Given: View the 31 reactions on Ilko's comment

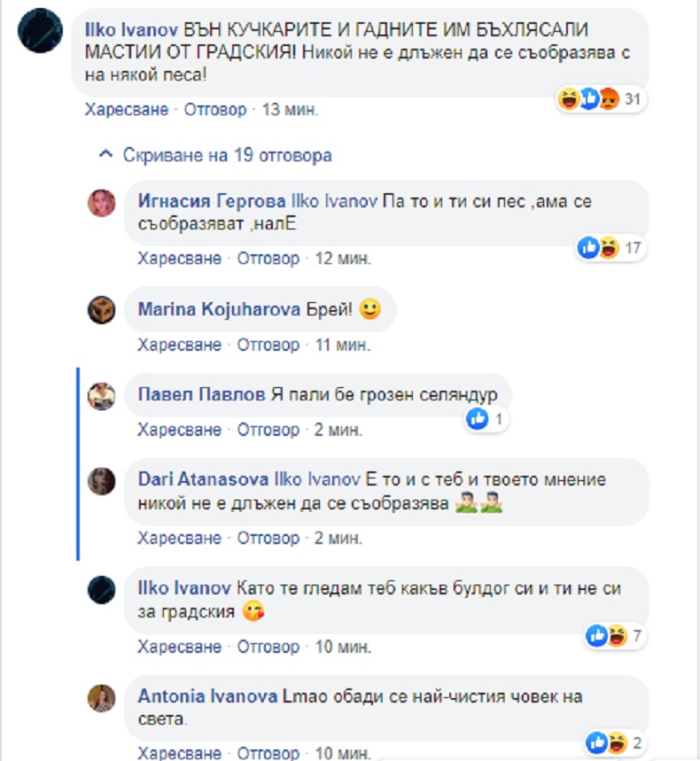Looking at the screenshot, I should [x=601, y=99].
